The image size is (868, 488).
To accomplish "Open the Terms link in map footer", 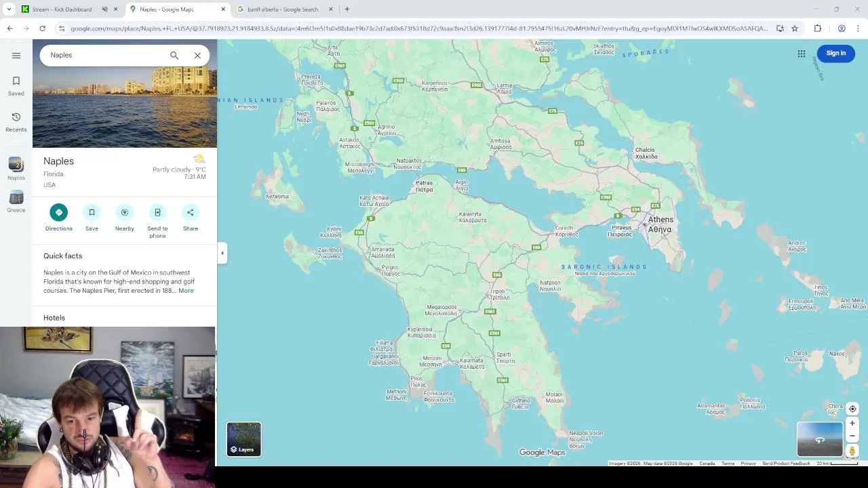I will pyautogui.click(x=728, y=464).
